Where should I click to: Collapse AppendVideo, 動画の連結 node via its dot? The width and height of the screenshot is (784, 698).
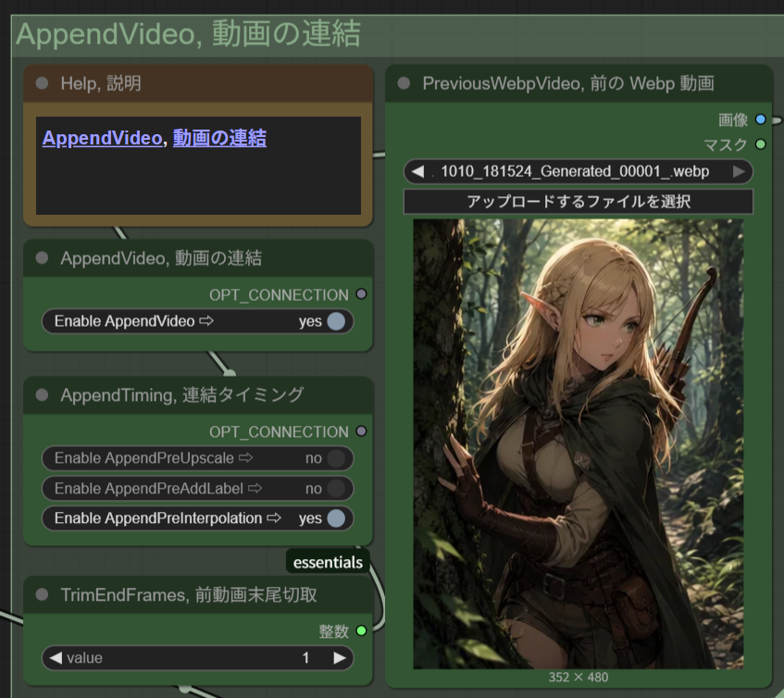42,258
